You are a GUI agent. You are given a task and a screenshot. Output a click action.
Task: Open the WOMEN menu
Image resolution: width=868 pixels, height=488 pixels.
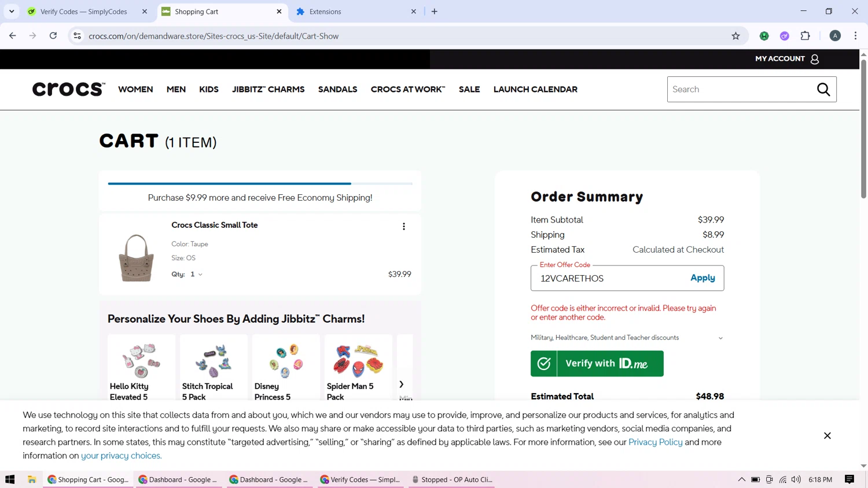[x=135, y=89]
